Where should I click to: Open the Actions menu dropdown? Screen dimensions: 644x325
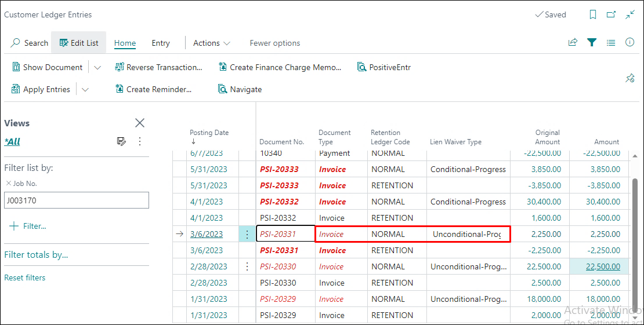(212, 43)
